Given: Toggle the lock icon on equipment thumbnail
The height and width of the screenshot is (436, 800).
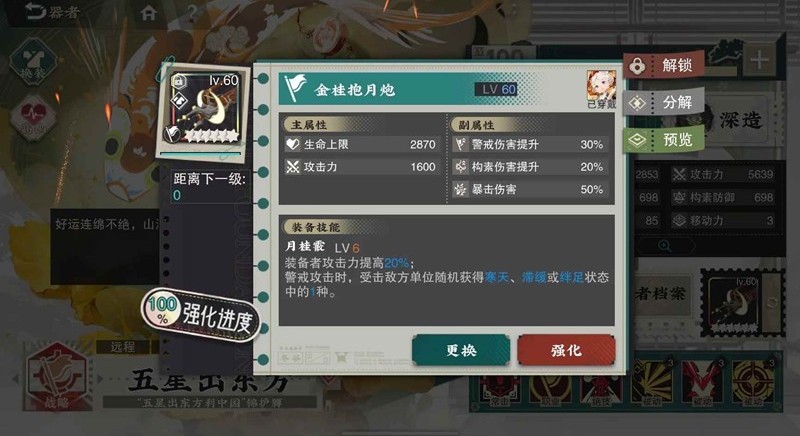Looking at the screenshot, I should tap(179, 81).
